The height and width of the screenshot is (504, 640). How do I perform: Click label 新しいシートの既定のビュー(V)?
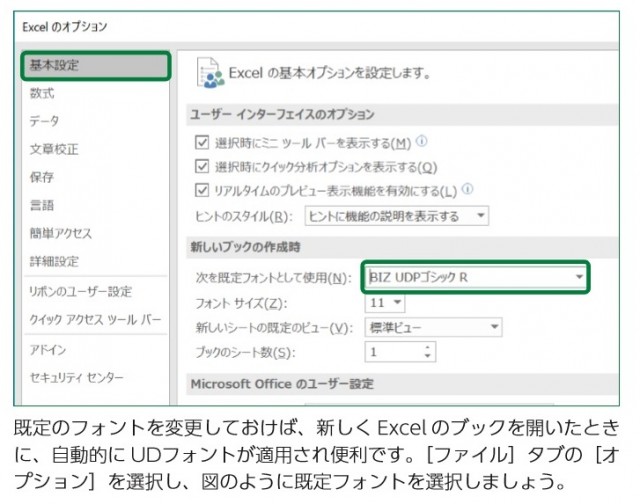pos(274,328)
